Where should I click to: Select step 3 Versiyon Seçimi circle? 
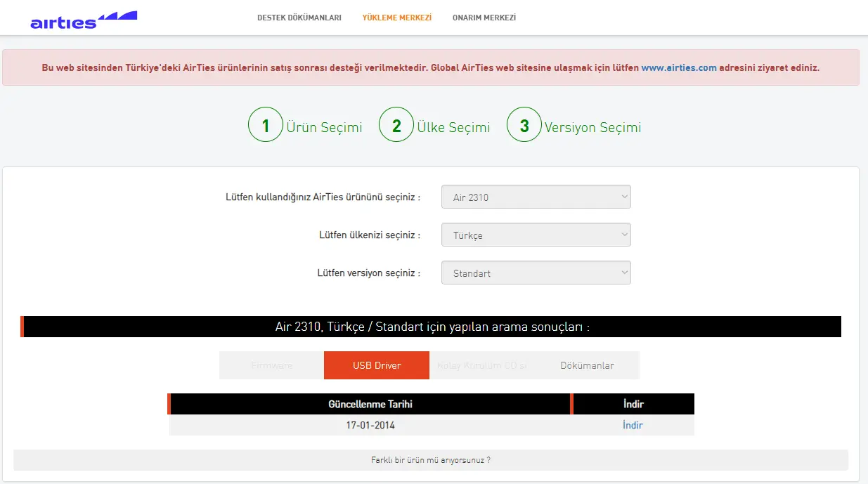click(524, 125)
